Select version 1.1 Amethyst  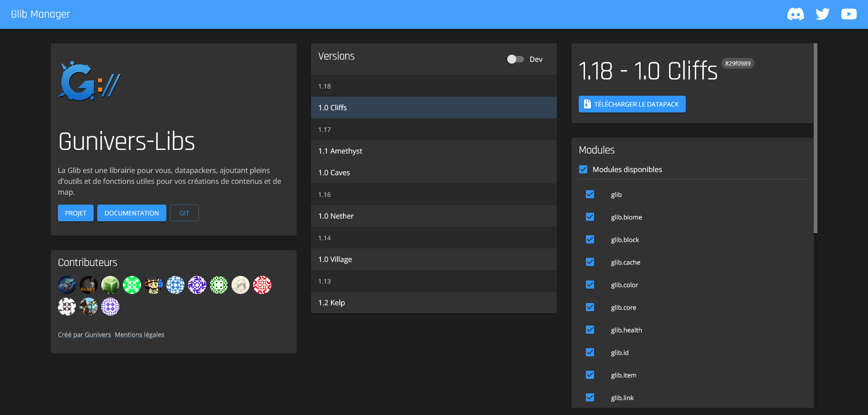coord(434,151)
